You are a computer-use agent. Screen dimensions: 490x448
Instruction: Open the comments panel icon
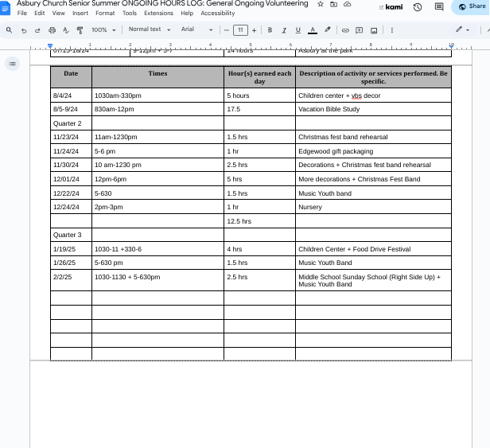tap(439, 7)
